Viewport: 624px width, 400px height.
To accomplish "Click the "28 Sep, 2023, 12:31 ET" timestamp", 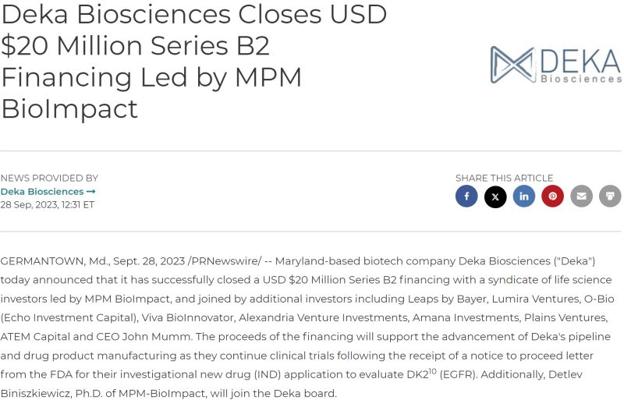I will pyautogui.click(x=47, y=204).
